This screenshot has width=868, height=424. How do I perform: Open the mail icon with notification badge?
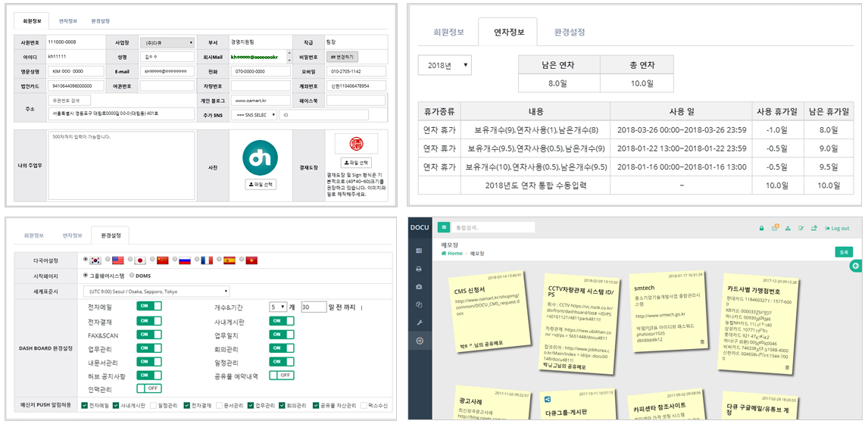click(x=775, y=227)
